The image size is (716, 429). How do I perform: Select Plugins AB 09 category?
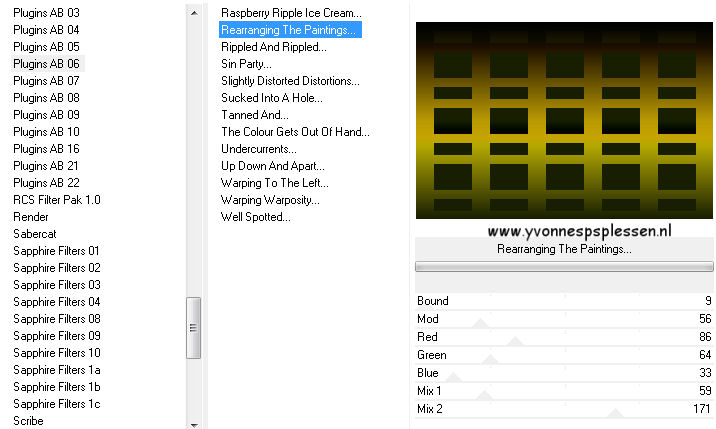pos(46,115)
